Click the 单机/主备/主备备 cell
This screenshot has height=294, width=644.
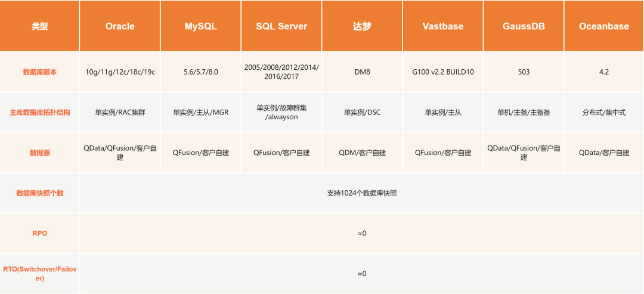click(524, 112)
